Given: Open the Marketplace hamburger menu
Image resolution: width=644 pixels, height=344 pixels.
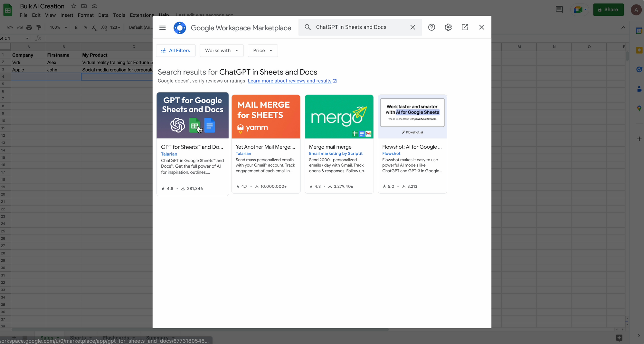Looking at the screenshot, I should coord(163,28).
